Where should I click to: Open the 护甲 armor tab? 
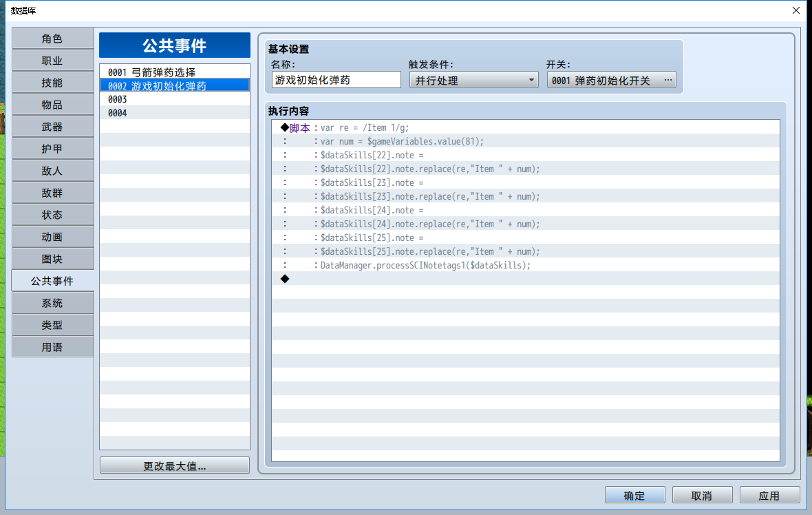(x=52, y=149)
